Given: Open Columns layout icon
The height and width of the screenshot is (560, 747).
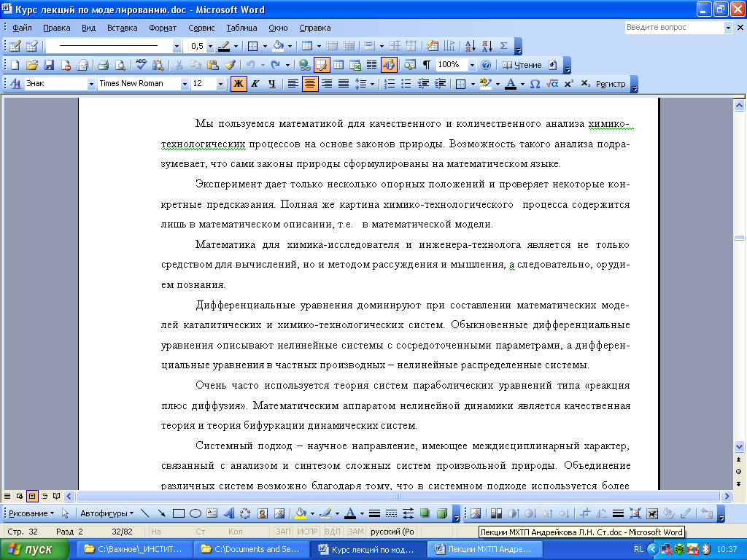Looking at the screenshot, I should (x=371, y=65).
